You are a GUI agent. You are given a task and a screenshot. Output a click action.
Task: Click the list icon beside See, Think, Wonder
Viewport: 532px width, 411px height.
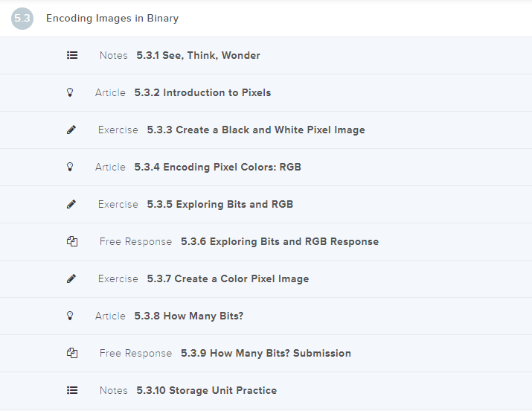[72, 55]
